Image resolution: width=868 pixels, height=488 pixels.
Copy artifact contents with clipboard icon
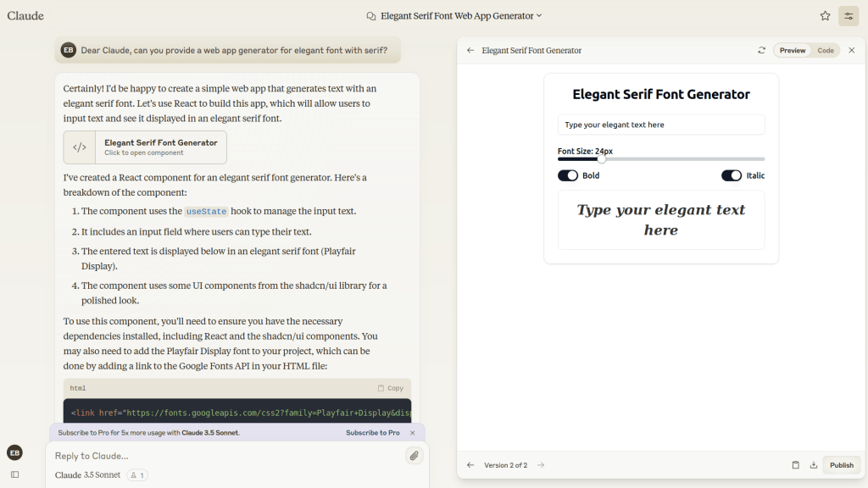pos(795,465)
